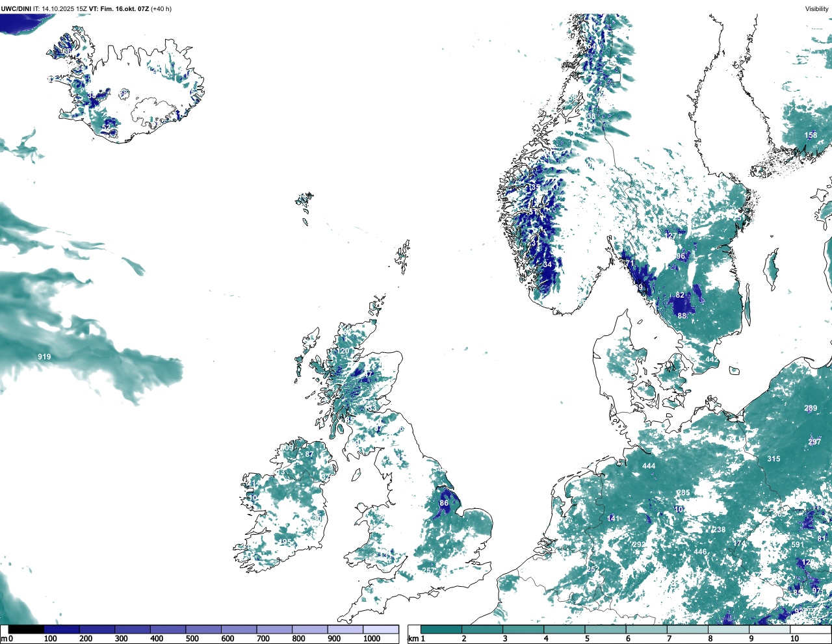Click the 315 visibility value
Viewport: 832px width, 644px height.
[x=773, y=459]
